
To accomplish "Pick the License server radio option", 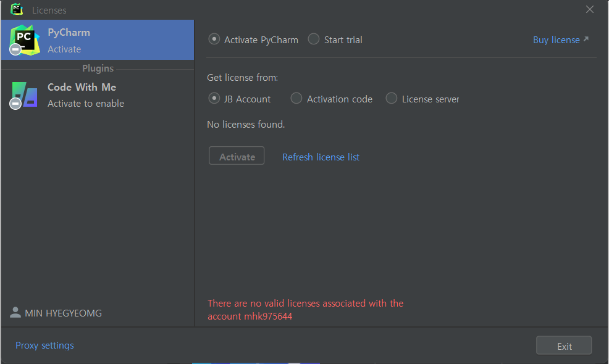I will click(391, 99).
